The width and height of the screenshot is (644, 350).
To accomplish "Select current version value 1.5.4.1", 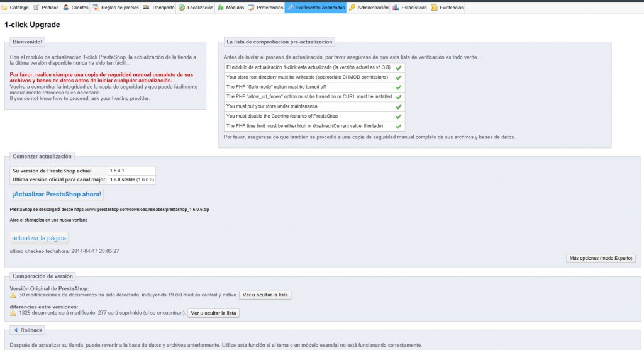I will tap(117, 171).
